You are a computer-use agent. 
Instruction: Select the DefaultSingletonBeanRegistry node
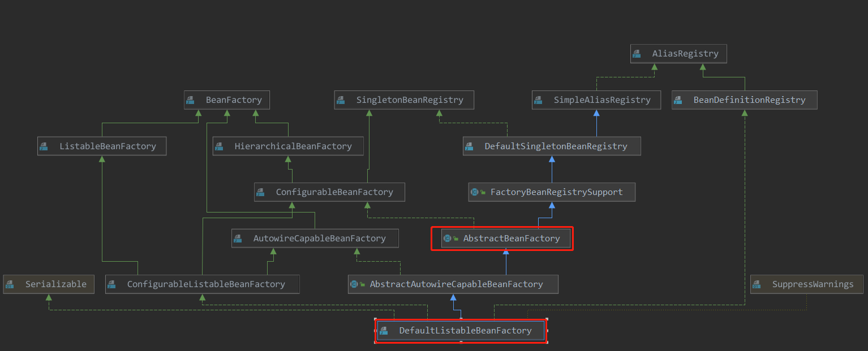click(552, 146)
